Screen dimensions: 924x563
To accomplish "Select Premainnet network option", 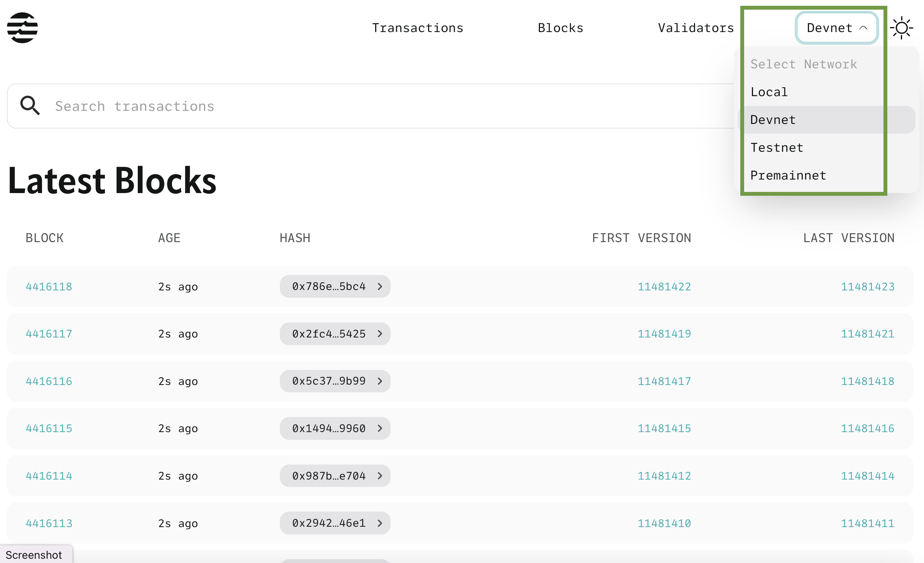I will 788,175.
